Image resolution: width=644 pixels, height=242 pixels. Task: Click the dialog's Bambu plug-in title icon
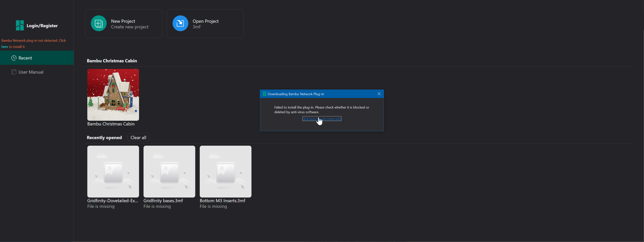point(264,94)
